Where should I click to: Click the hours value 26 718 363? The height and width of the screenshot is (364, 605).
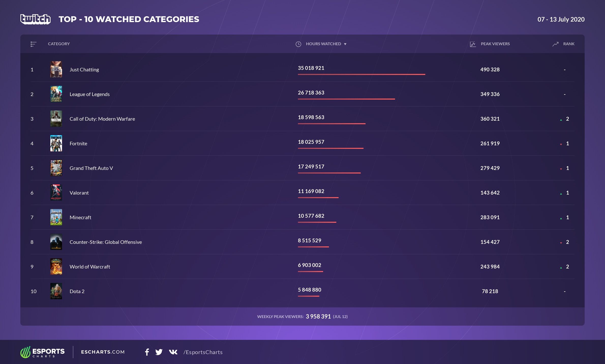pos(311,93)
